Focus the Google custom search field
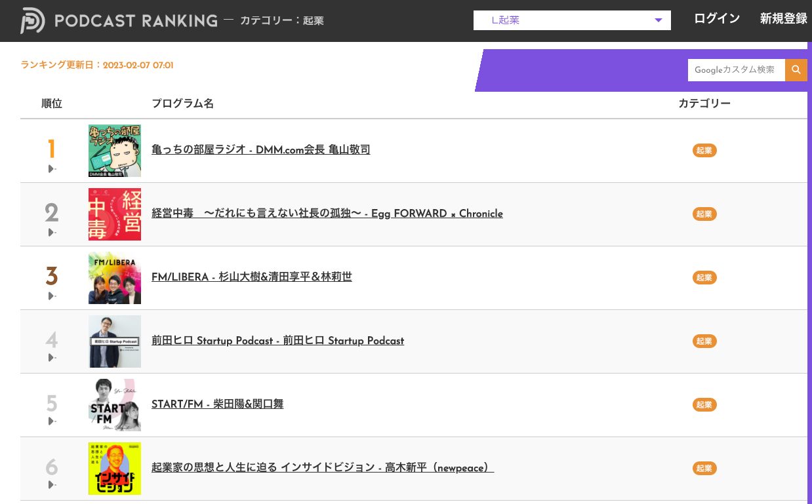Image resolution: width=812 pixels, height=504 pixels. click(x=737, y=70)
